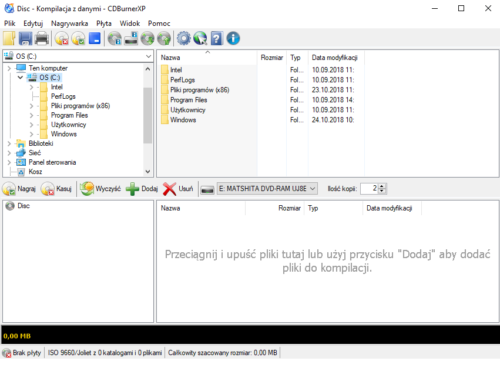Click the Biblioteki folder icon in the tree

[21, 144]
